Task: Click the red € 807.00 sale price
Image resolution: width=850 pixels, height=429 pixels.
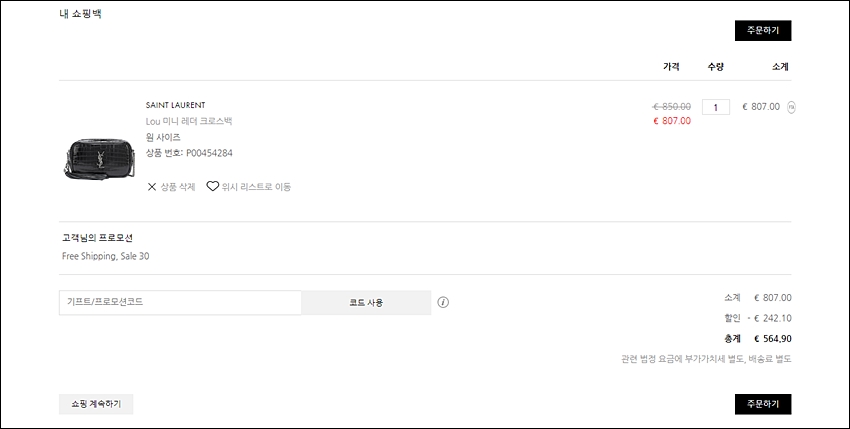Action: [x=672, y=121]
